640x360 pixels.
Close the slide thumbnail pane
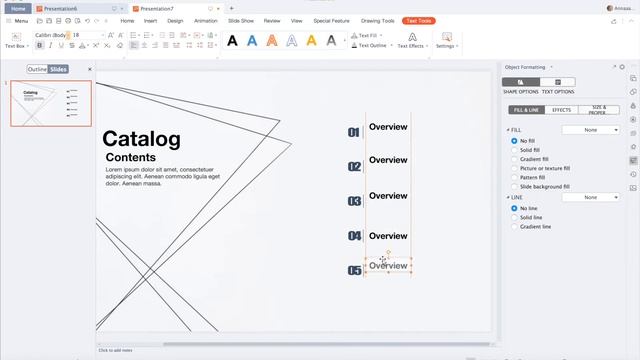coord(90,69)
